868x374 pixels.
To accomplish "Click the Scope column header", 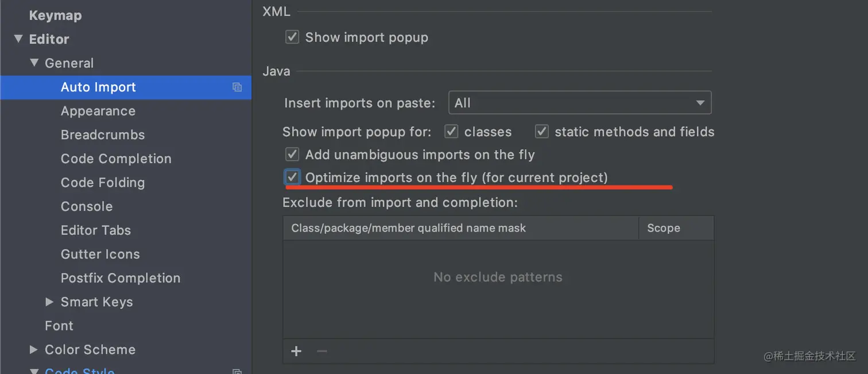I will point(664,228).
